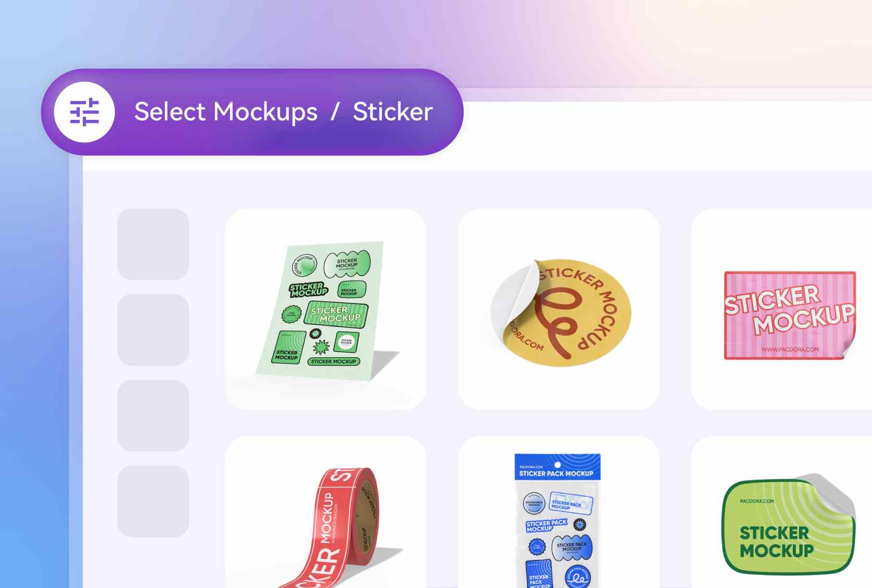
Task: Click the first gray sidebar placeholder tile
Action: pos(153,244)
